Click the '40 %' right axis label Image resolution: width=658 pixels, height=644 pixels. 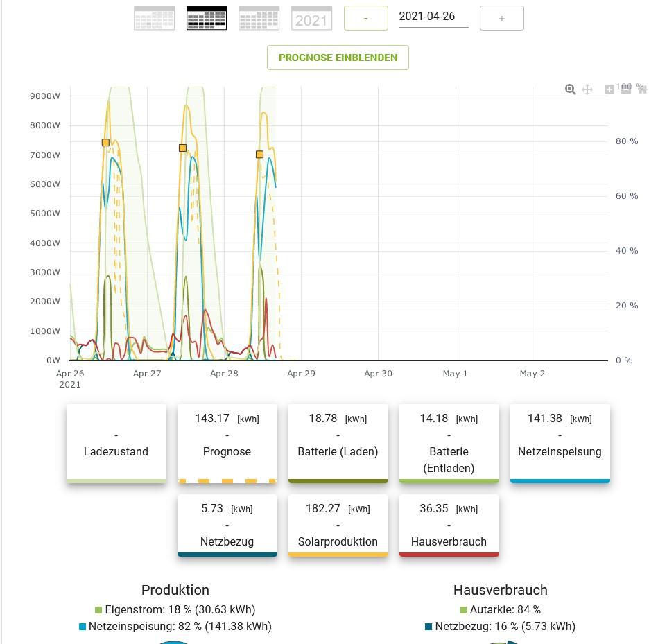coord(627,251)
